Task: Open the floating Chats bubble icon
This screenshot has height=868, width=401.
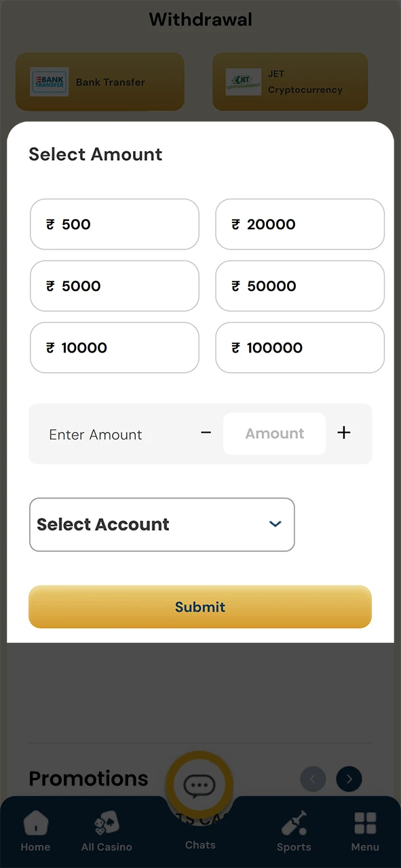Action: [x=199, y=785]
